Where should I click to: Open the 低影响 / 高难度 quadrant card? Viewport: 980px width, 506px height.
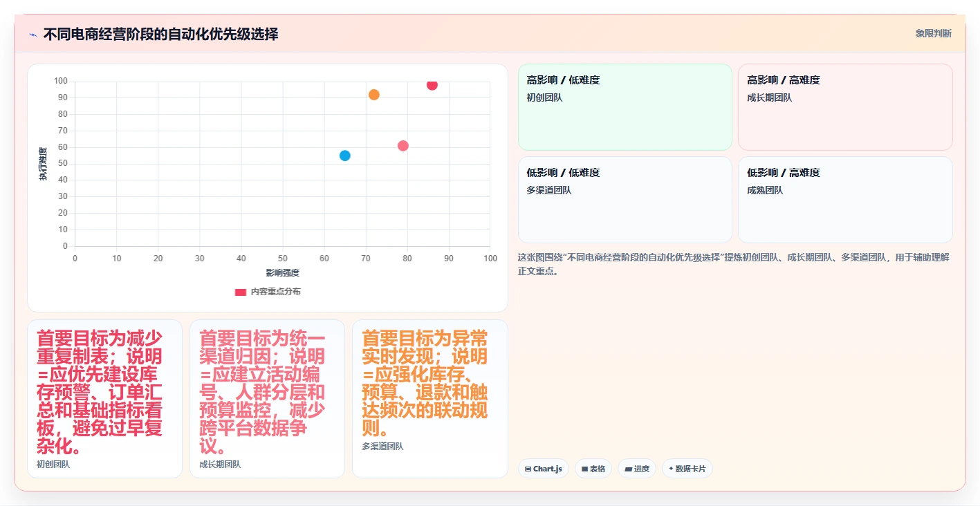[x=845, y=200]
